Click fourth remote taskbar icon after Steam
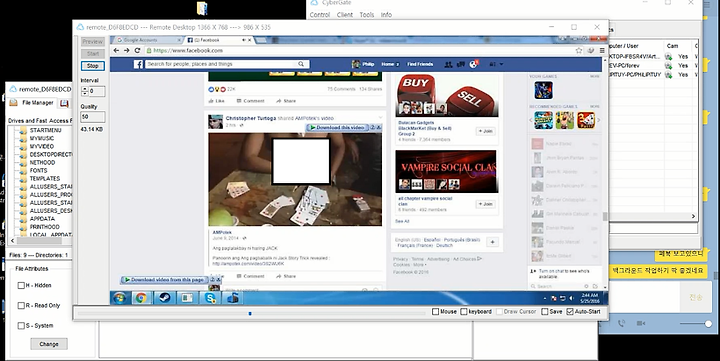This screenshot has width=720, height=361. pyautogui.click(x=187, y=298)
